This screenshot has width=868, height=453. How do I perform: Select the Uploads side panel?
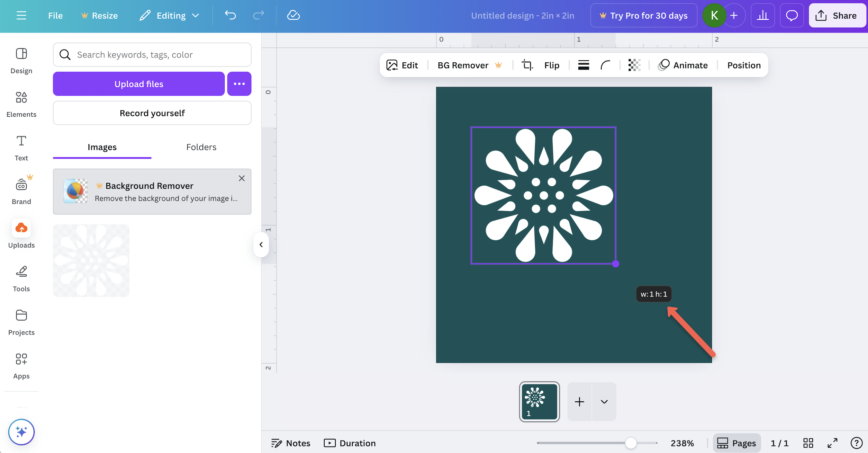21,234
